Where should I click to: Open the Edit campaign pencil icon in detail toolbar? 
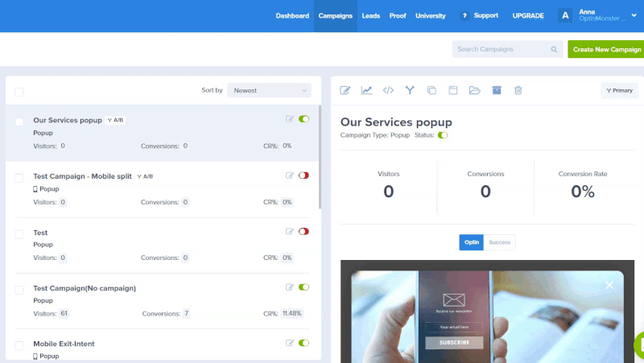(345, 90)
